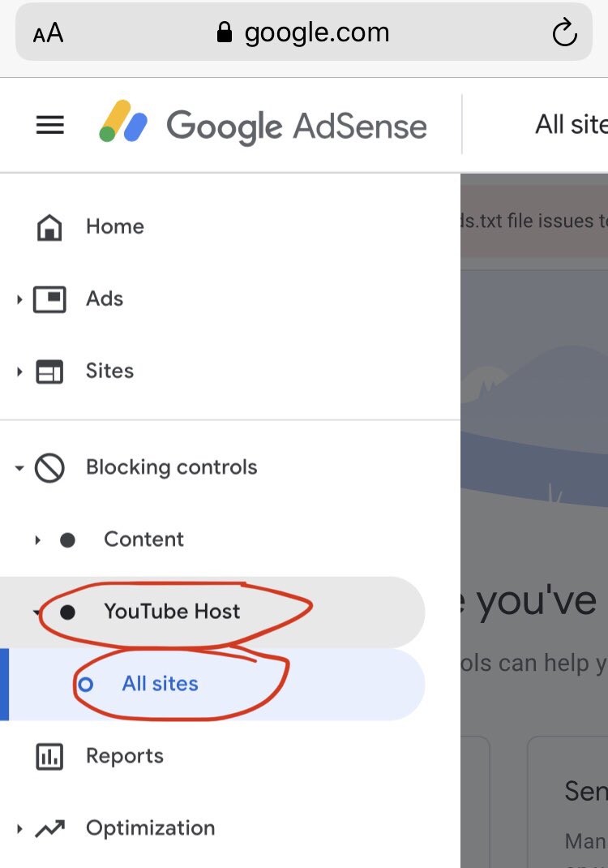Expand the Ads menu arrow

[x=19, y=299]
